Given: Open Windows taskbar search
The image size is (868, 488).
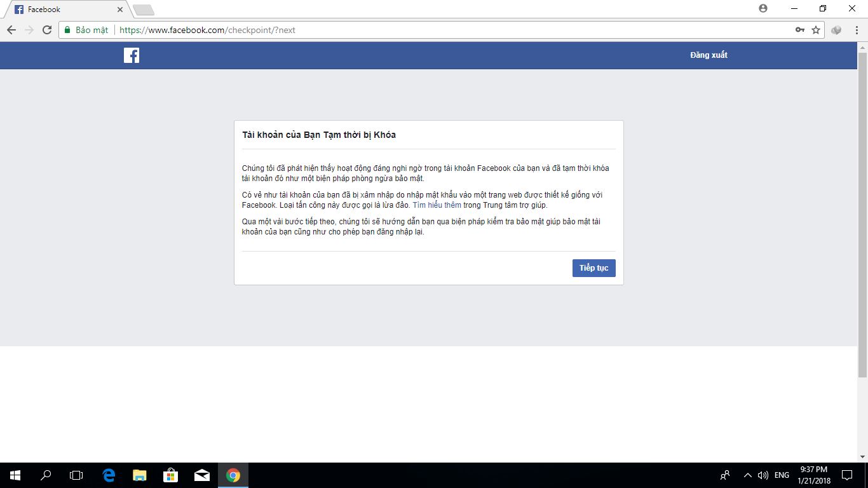Looking at the screenshot, I should pyautogui.click(x=46, y=475).
